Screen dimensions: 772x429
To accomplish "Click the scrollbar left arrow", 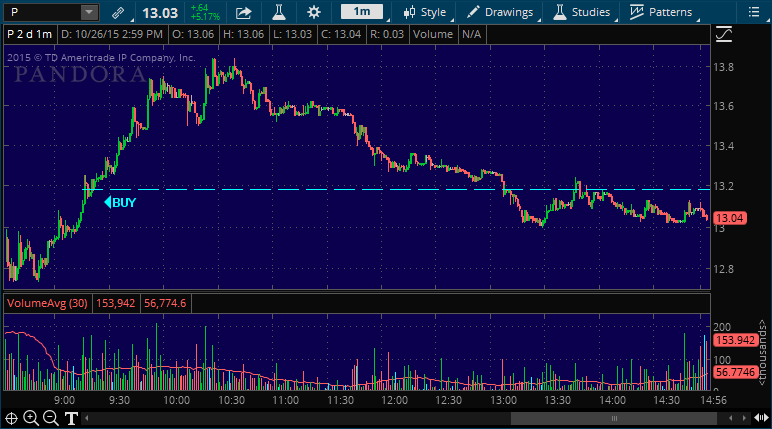I will [x=87, y=419].
